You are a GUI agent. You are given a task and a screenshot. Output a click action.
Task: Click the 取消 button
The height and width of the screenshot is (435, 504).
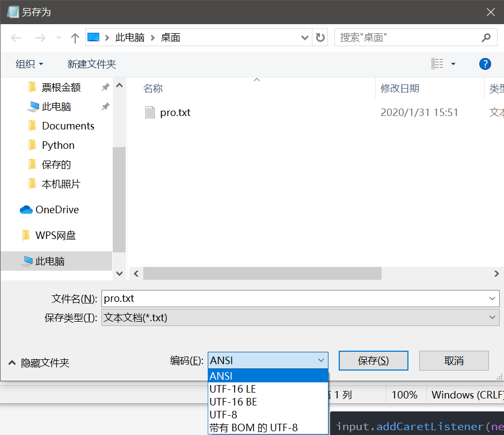point(454,360)
